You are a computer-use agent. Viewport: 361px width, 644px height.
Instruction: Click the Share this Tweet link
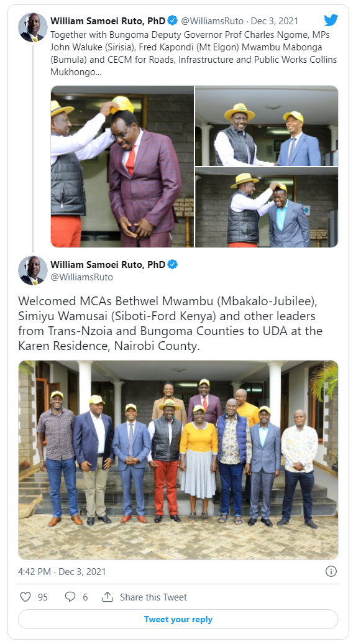(x=153, y=597)
